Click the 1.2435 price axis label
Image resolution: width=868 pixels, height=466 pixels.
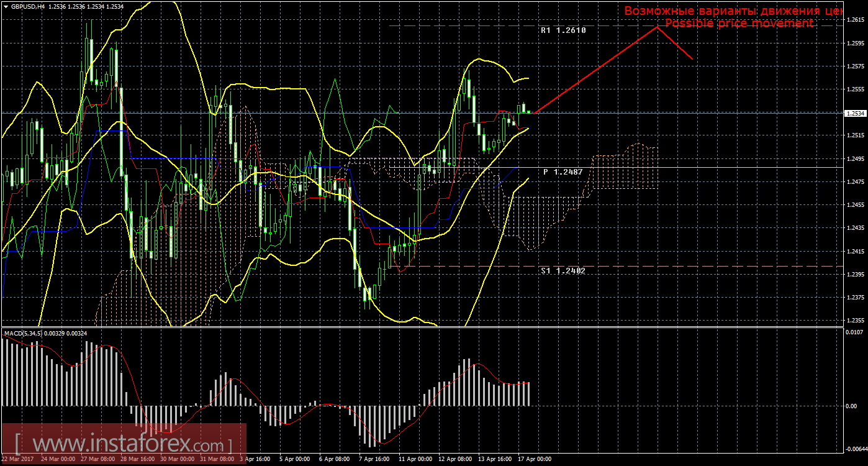856,228
